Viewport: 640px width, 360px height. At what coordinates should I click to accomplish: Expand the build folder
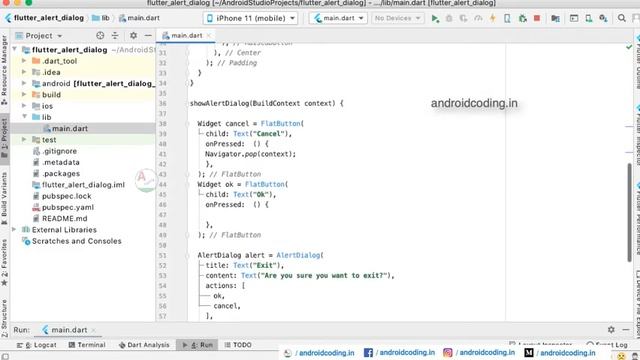pos(24,95)
